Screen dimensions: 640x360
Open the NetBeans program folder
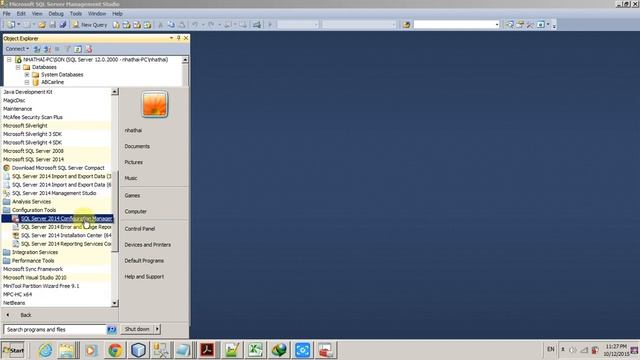[x=14, y=303]
